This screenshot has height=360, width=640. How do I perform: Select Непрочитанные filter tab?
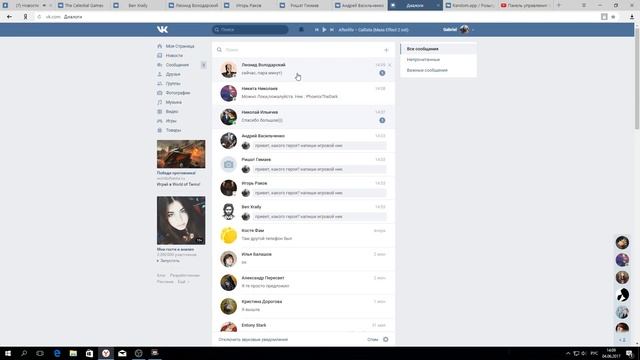(438, 60)
